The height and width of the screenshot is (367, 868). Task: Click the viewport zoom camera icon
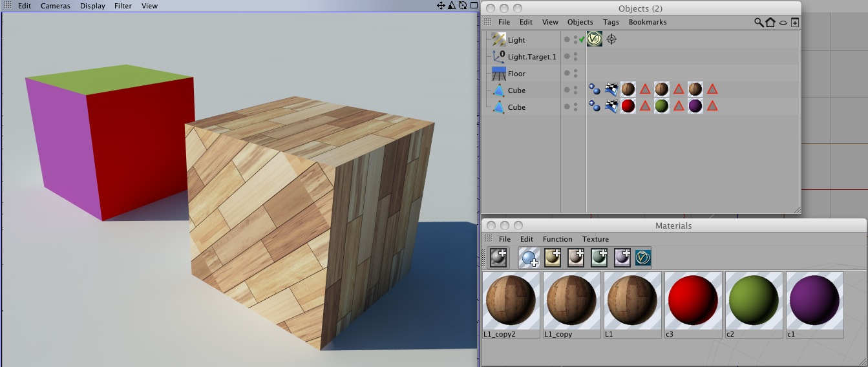point(452,5)
